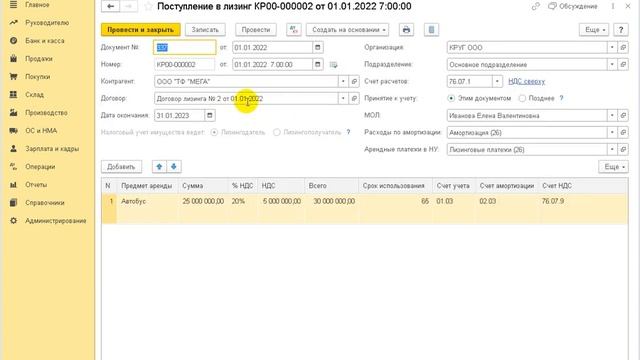Open Контрагент ООО ТФ МЕГА card
The width and height of the screenshot is (640, 360).
[354, 82]
